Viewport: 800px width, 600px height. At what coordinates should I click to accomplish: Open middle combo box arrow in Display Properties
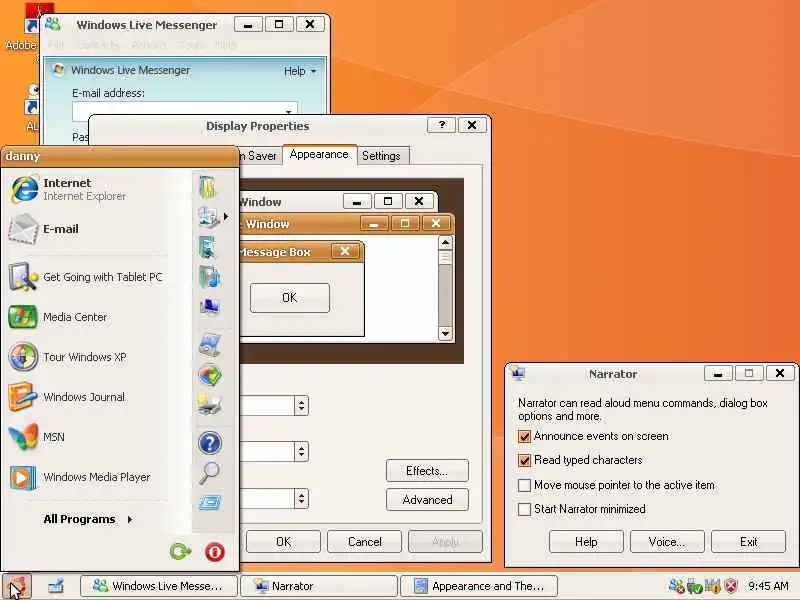click(302, 452)
